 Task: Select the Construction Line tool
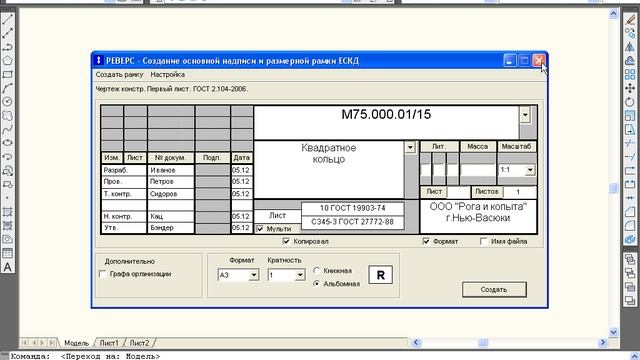tap(7, 33)
